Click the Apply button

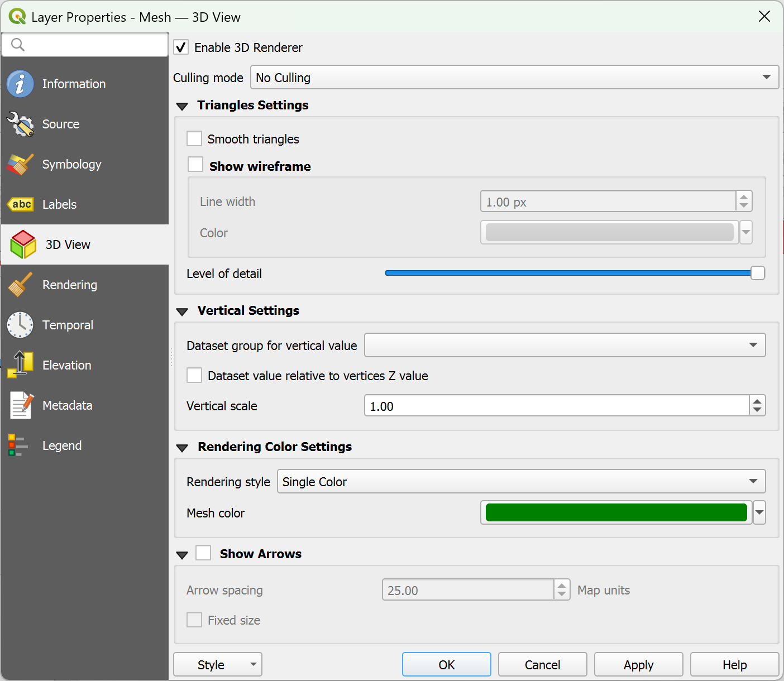pos(639,664)
